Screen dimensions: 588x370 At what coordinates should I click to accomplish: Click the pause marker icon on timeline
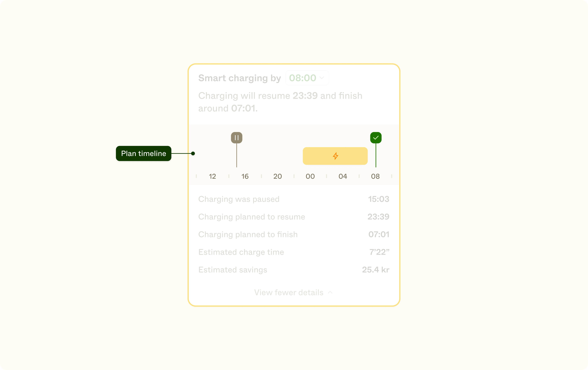click(x=236, y=138)
